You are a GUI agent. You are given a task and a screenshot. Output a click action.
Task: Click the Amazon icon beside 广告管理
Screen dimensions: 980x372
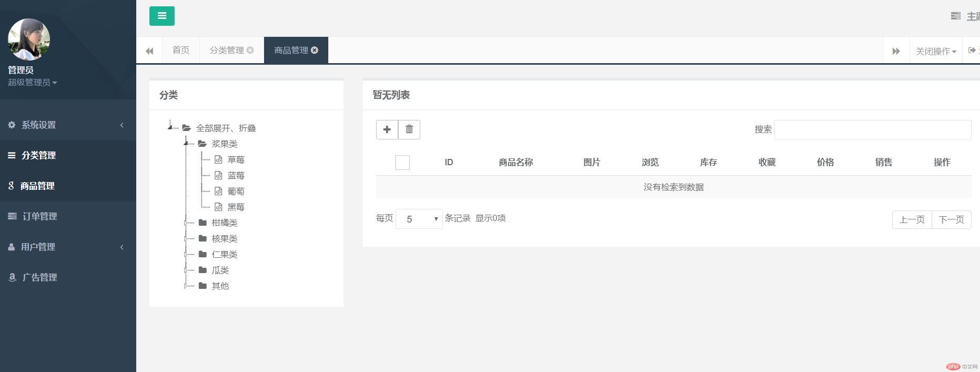point(12,277)
